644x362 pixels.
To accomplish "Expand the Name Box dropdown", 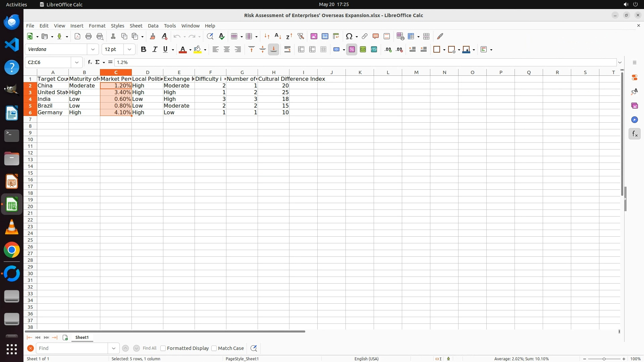I will click(x=77, y=62).
